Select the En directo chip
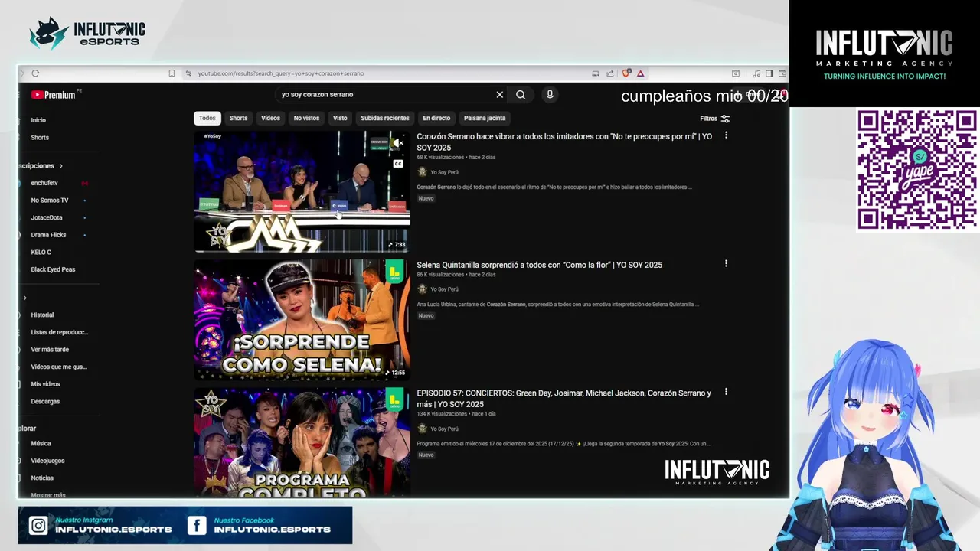 (436, 118)
